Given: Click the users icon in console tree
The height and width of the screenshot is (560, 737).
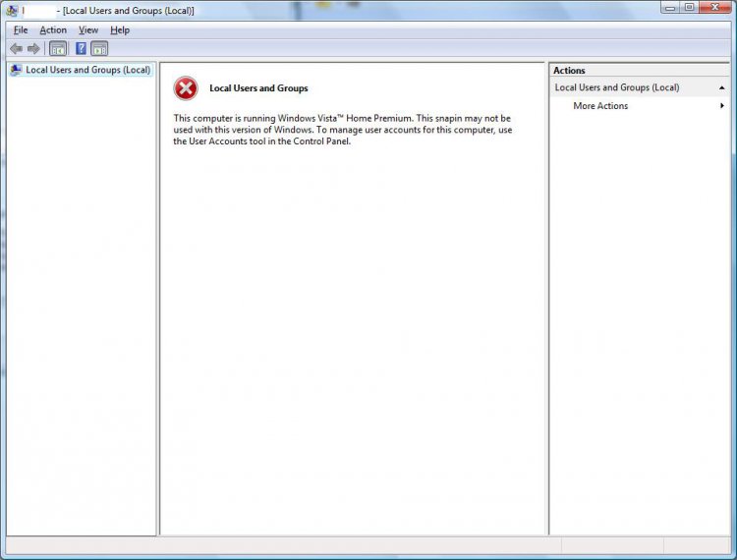Looking at the screenshot, I should click(x=16, y=70).
